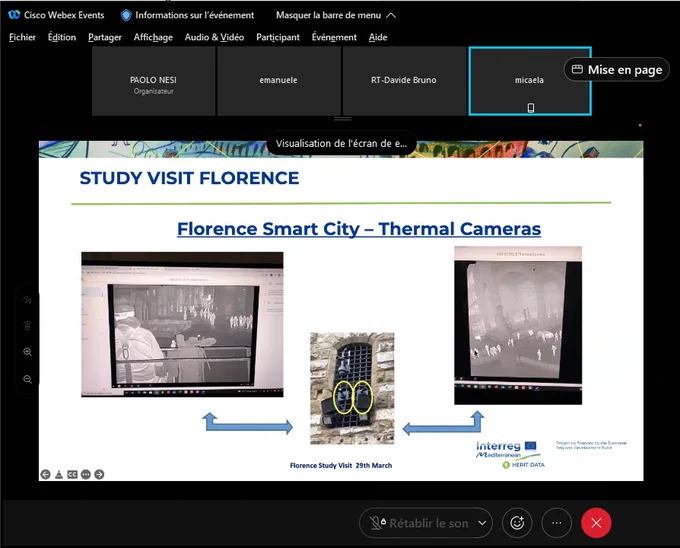Open slide more options ellipsis
Image resolution: width=680 pixels, height=548 pixels.
pyautogui.click(x=86, y=474)
